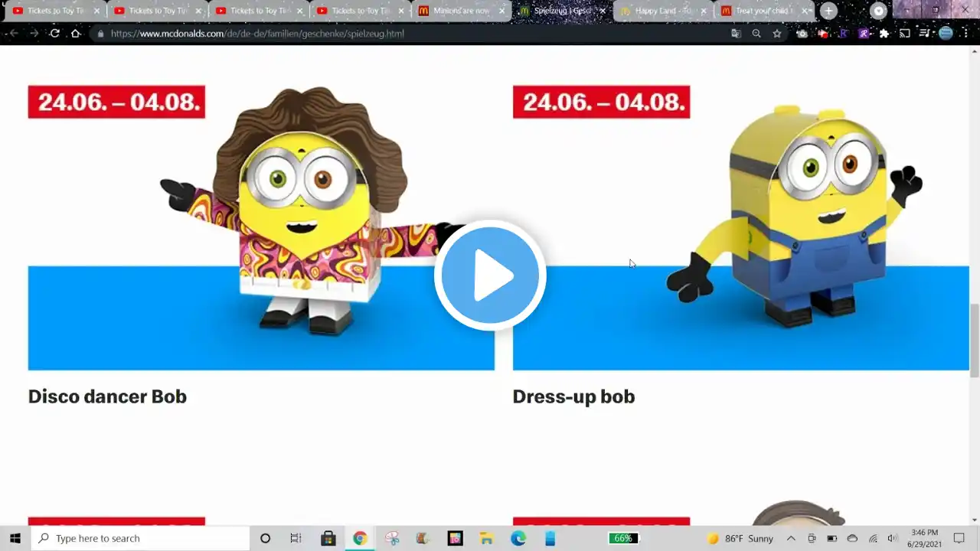The height and width of the screenshot is (551, 980).
Task: Switch to the first 'Tickets to Toy' YouTube tab
Action: (56, 11)
